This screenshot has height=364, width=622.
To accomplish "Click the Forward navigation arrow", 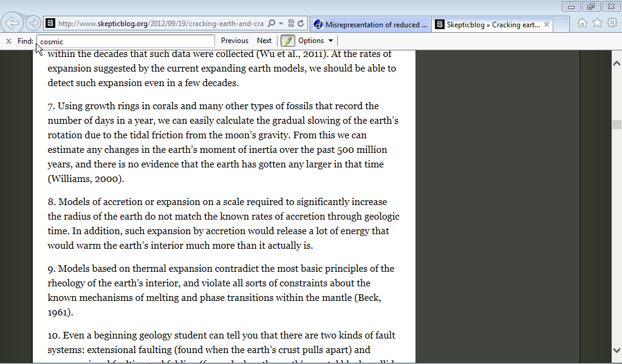I will 33,24.
